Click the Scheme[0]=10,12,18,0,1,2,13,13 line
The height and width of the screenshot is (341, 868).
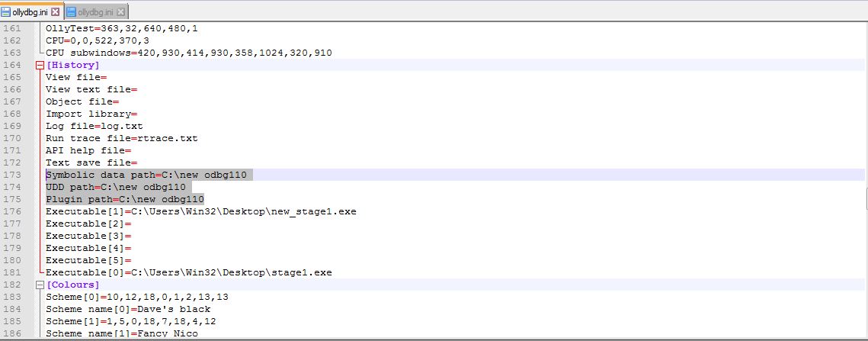(x=137, y=297)
